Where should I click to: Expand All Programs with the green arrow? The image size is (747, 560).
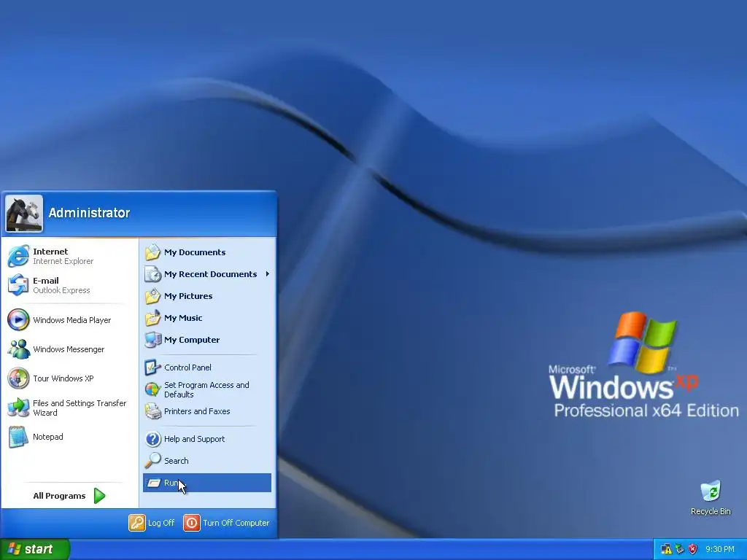pos(99,496)
